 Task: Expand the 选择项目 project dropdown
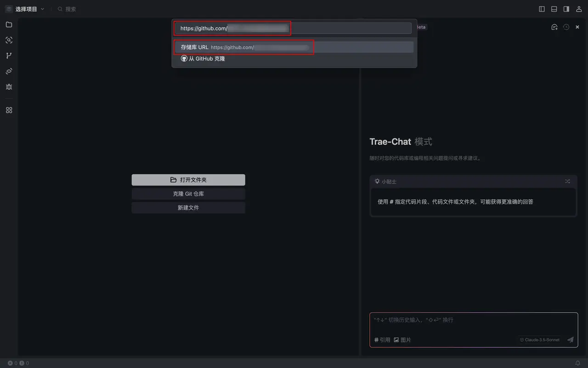click(x=25, y=9)
